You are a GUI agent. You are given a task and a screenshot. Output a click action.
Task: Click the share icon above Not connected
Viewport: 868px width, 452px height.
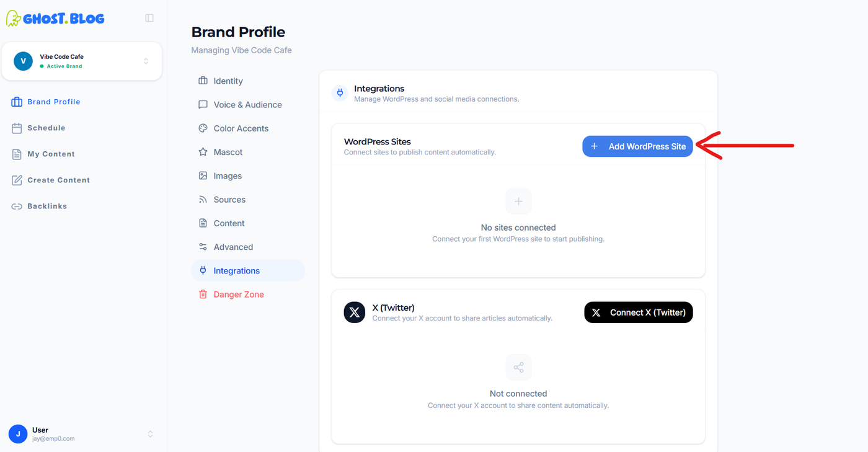(518, 367)
